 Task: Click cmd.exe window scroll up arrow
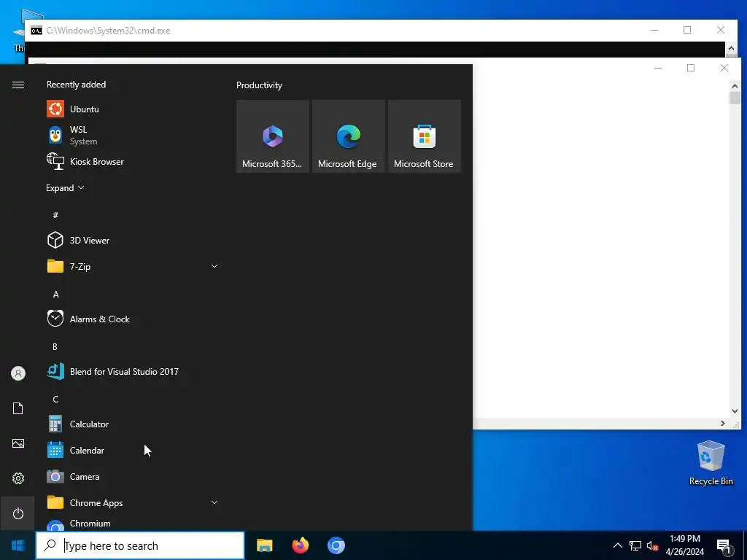click(731, 48)
